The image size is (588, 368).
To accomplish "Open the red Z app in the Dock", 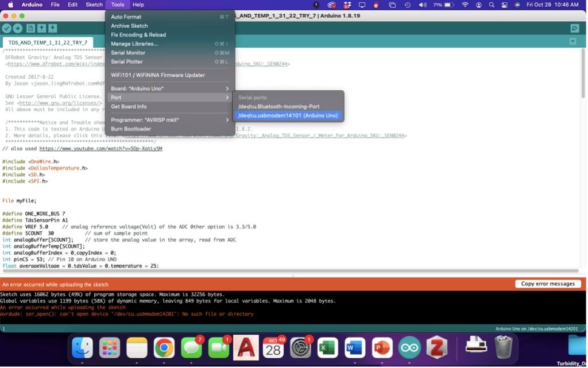I will 437,348.
